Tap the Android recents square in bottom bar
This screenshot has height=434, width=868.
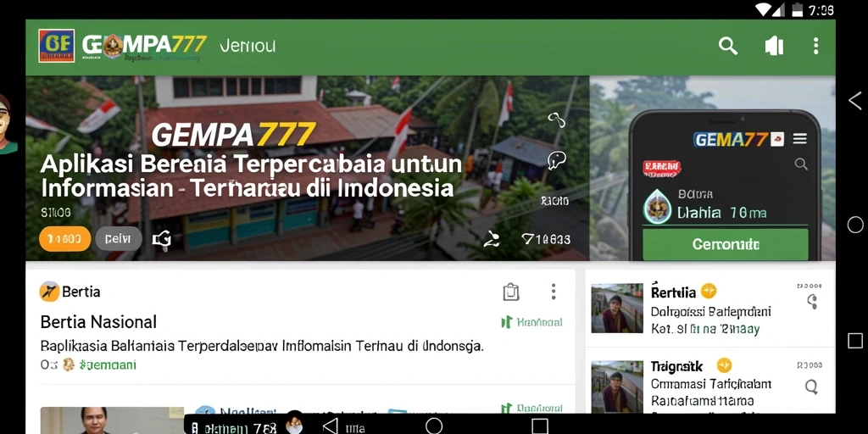coord(540,426)
